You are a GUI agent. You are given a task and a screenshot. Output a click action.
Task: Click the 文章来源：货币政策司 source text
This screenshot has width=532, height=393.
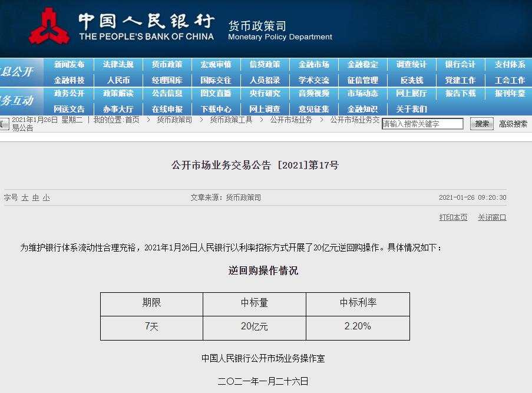226,197
